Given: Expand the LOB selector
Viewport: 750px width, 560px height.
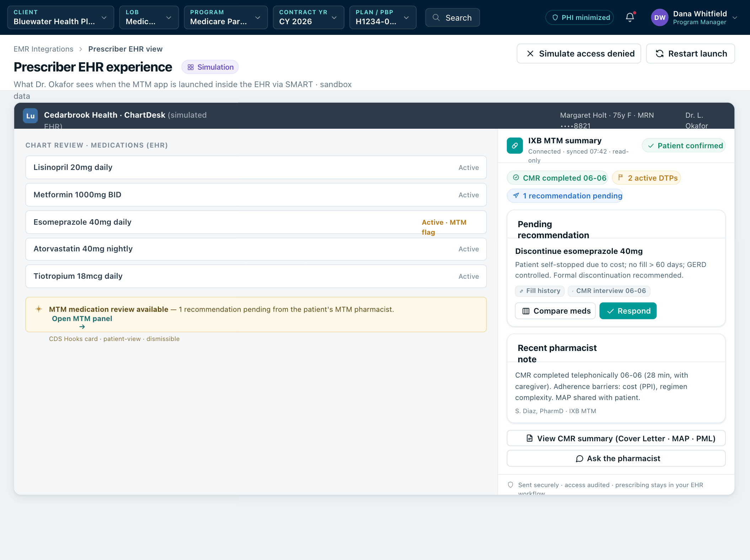Looking at the screenshot, I should pyautogui.click(x=149, y=17).
